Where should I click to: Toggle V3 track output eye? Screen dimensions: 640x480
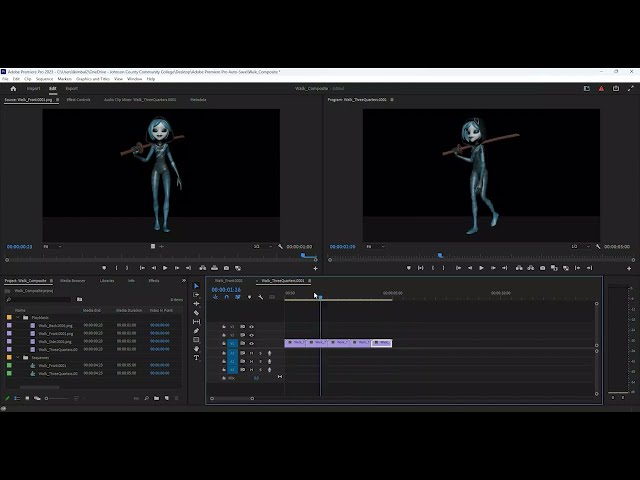251,327
